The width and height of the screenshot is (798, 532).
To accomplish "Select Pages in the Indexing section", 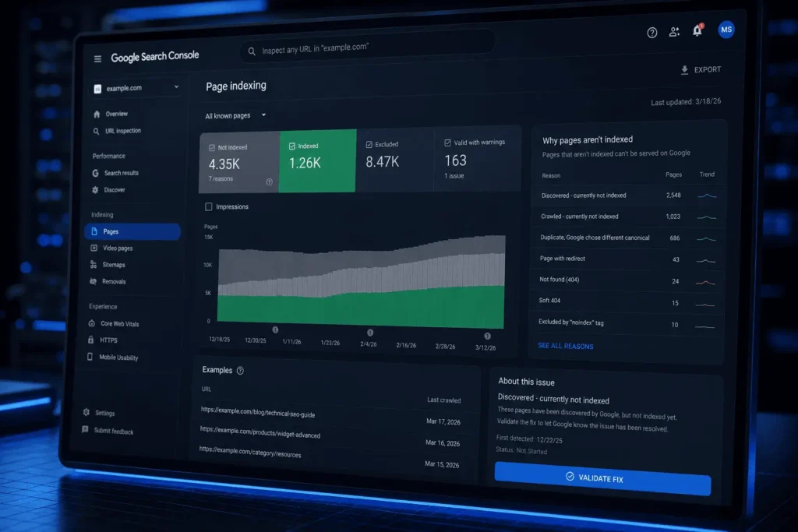I will coord(132,231).
